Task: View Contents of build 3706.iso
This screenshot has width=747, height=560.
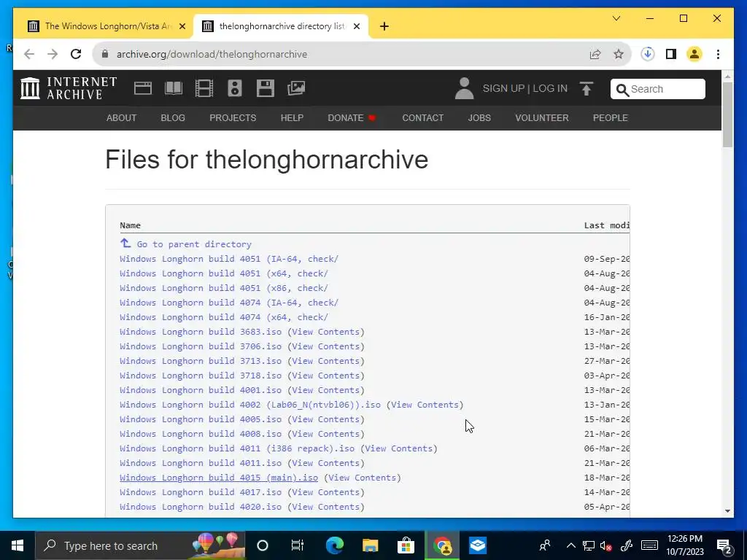Action: coord(326,346)
